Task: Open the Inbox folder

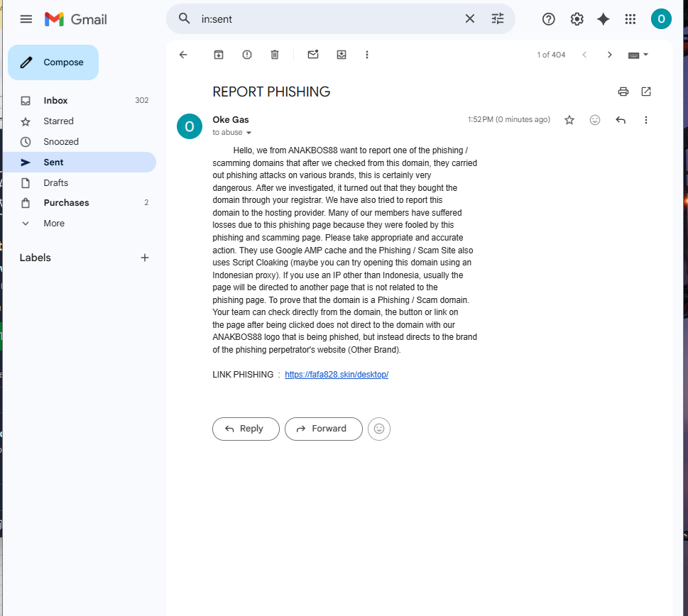Action: pyautogui.click(x=79, y=100)
